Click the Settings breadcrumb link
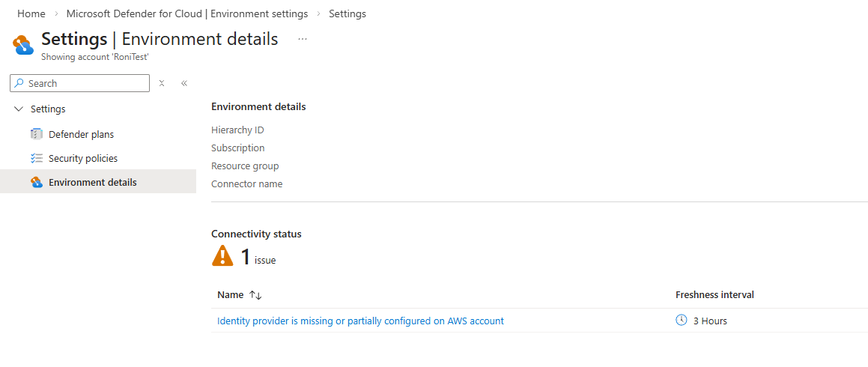868x367 pixels. 347,13
